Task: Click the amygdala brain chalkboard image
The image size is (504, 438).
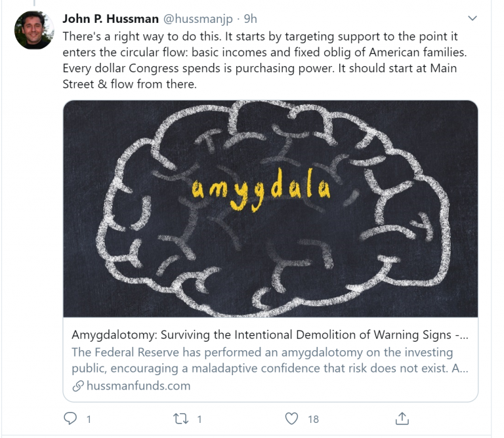Action: 270,209
